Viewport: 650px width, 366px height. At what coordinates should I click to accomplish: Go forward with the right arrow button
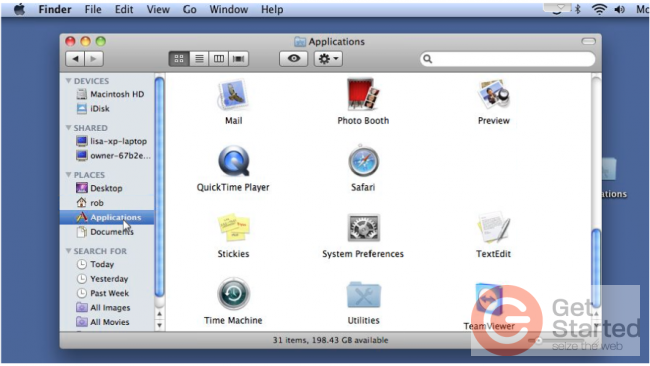(94, 59)
